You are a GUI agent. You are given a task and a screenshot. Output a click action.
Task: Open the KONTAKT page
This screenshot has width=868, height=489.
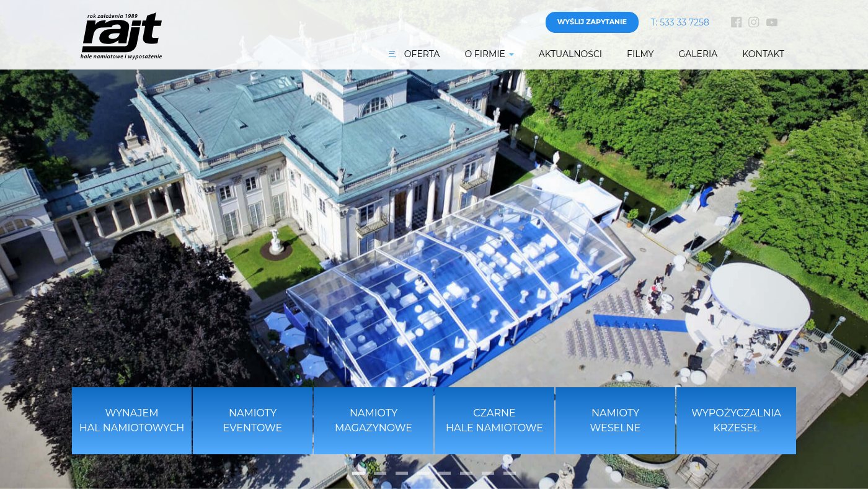(763, 54)
